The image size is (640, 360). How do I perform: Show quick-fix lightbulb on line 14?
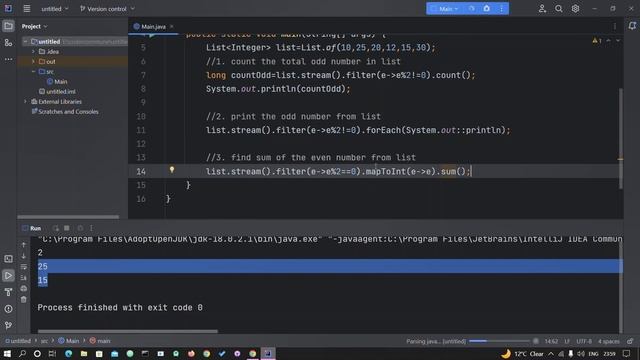tap(172, 170)
